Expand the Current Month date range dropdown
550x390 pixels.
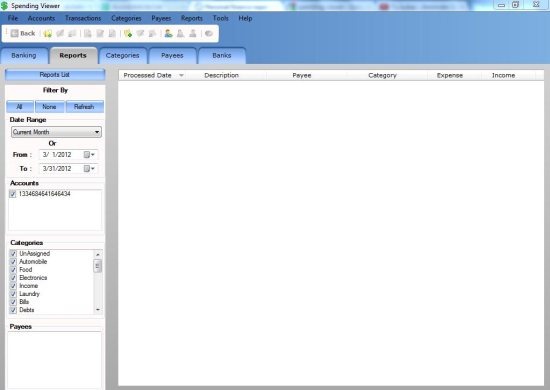click(x=97, y=132)
